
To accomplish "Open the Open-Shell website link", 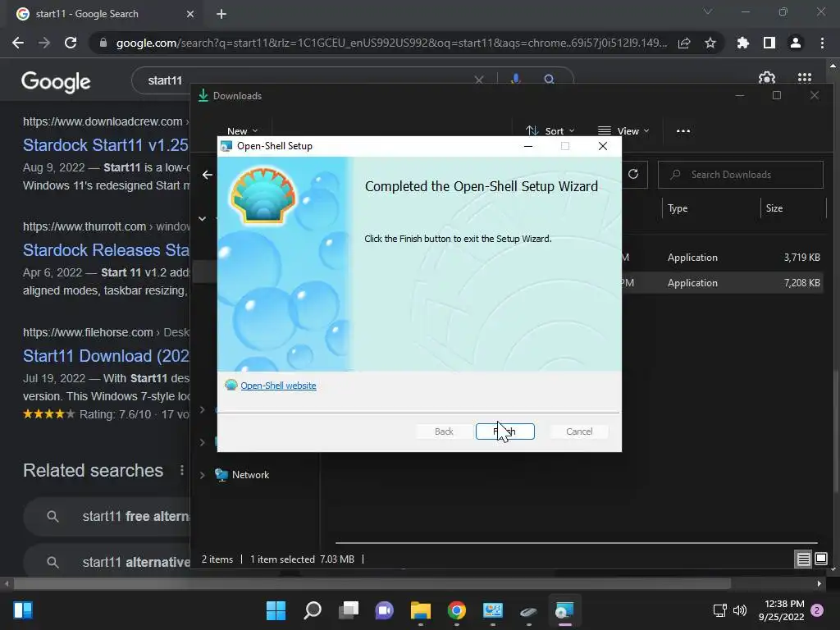I will pyautogui.click(x=278, y=386).
